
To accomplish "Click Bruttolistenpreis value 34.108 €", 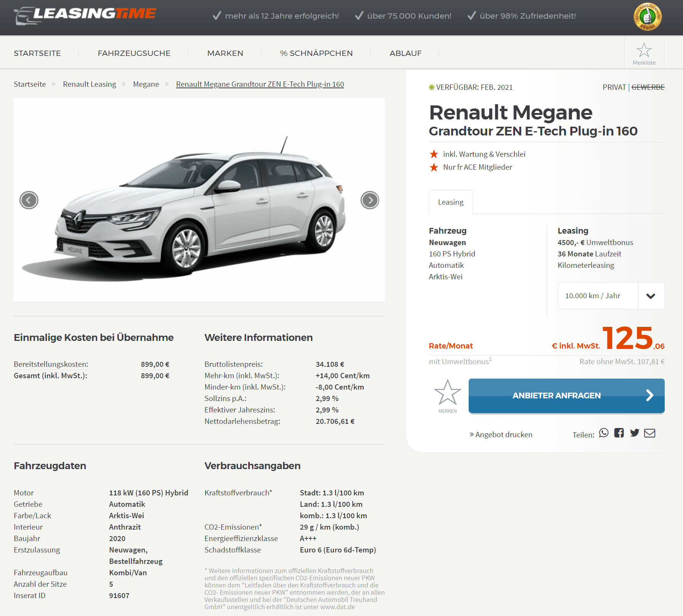I will 330,364.
